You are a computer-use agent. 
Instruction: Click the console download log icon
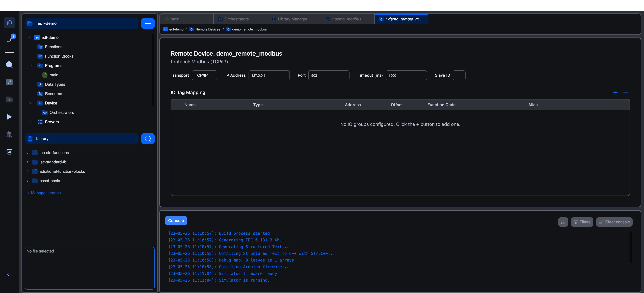(x=563, y=222)
